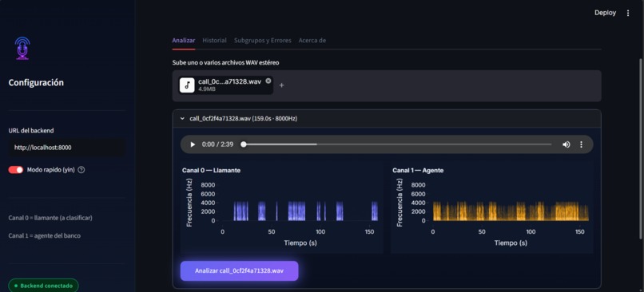This screenshot has width=644, height=292.
Task: Click the 0:00 / 2:39 time display
Action: [x=217, y=144]
